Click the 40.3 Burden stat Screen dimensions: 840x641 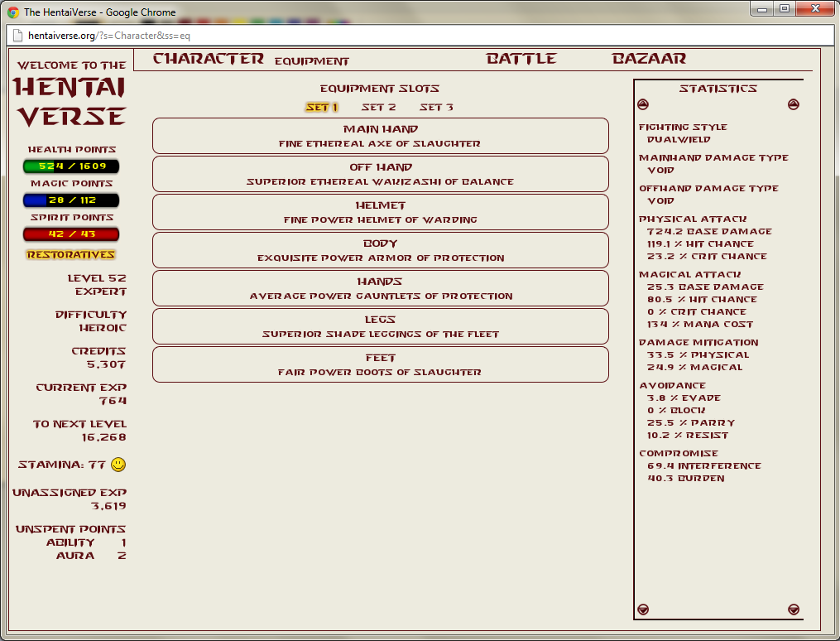click(x=686, y=478)
